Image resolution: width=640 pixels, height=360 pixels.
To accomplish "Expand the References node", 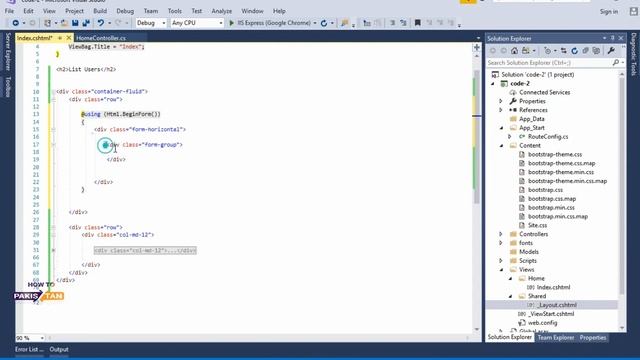I will 501,110.
